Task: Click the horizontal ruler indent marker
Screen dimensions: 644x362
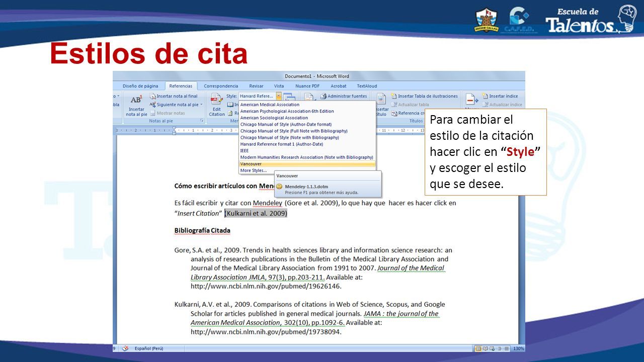Action: coord(175,130)
